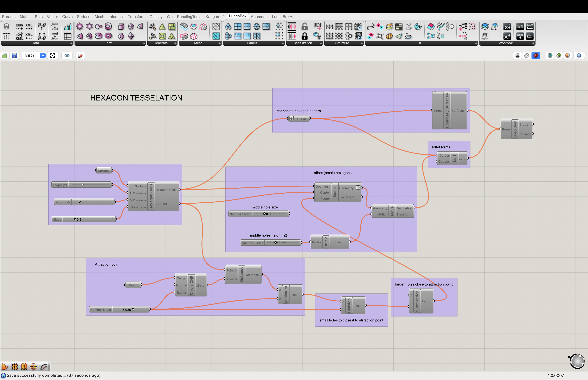Expand the Form panel group
The image size is (588, 380).
tap(144, 43)
